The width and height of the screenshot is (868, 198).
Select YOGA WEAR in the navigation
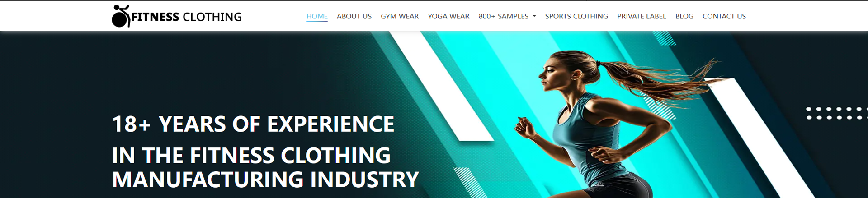448,16
